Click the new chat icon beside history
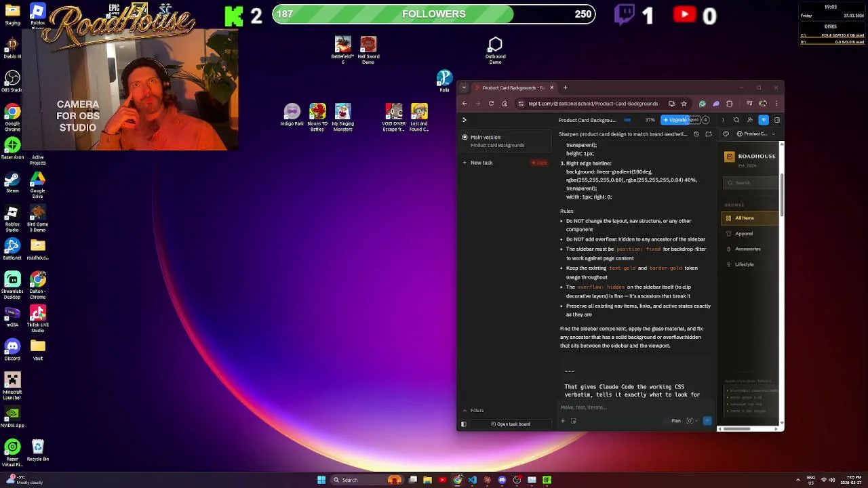 click(709, 134)
